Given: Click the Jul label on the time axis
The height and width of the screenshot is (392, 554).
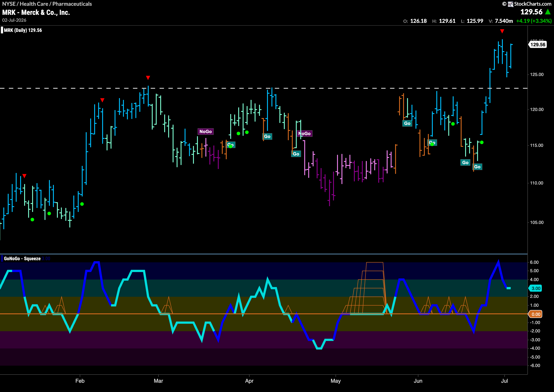Looking at the screenshot, I should pyautogui.click(x=505, y=381).
